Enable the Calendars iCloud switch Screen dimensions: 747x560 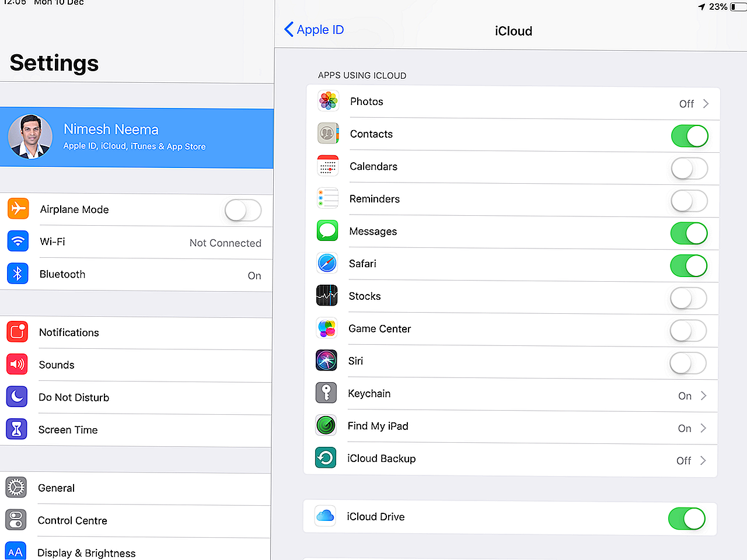(x=690, y=169)
